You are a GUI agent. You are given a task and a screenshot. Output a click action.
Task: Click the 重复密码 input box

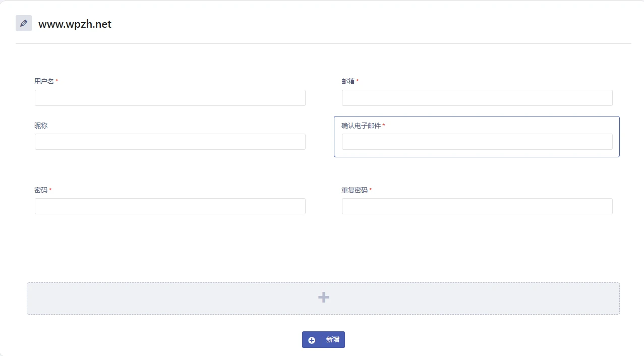[477, 206]
